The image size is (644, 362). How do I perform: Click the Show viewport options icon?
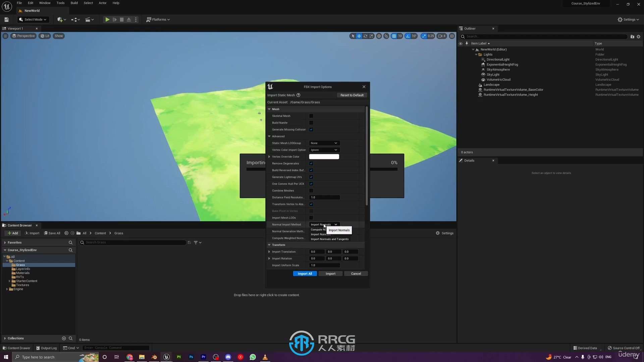tap(6, 36)
